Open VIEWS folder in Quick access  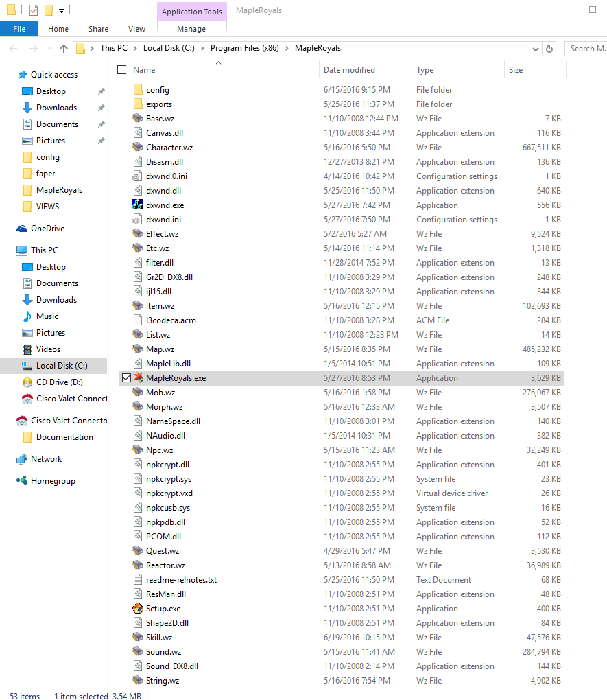tap(48, 207)
